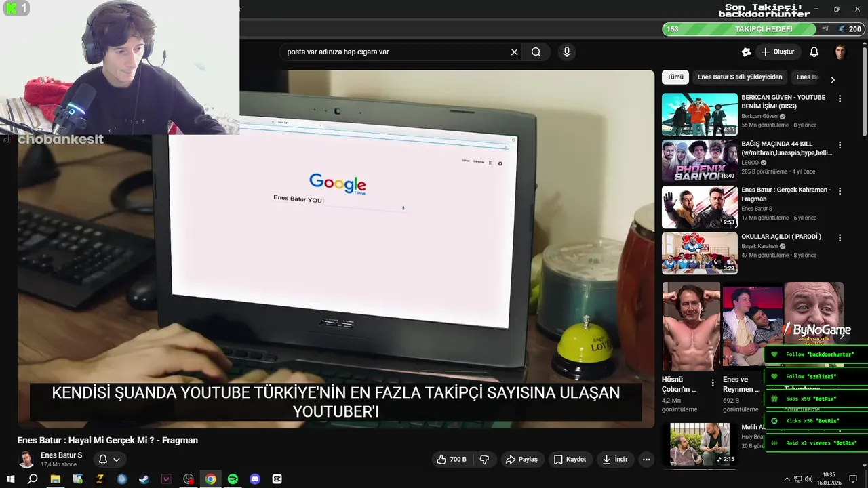Click the Kaydet save button
Image resolution: width=868 pixels, height=488 pixels.
[570, 460]
